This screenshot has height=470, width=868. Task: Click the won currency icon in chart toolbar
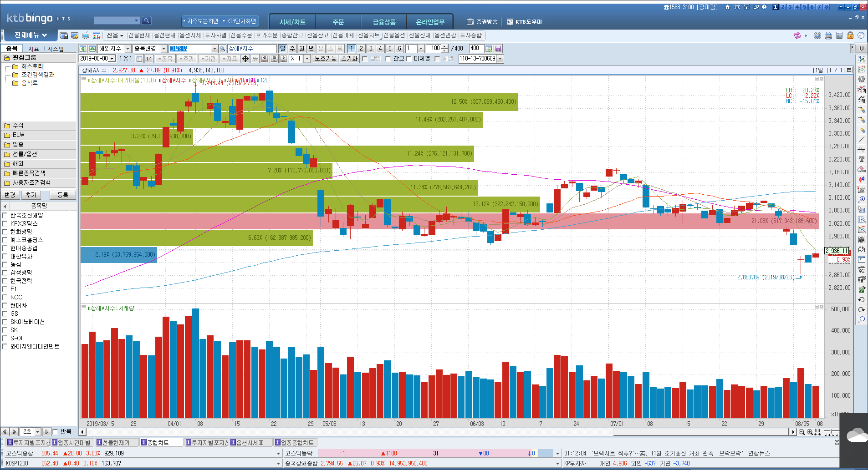[x=255, y=59]
